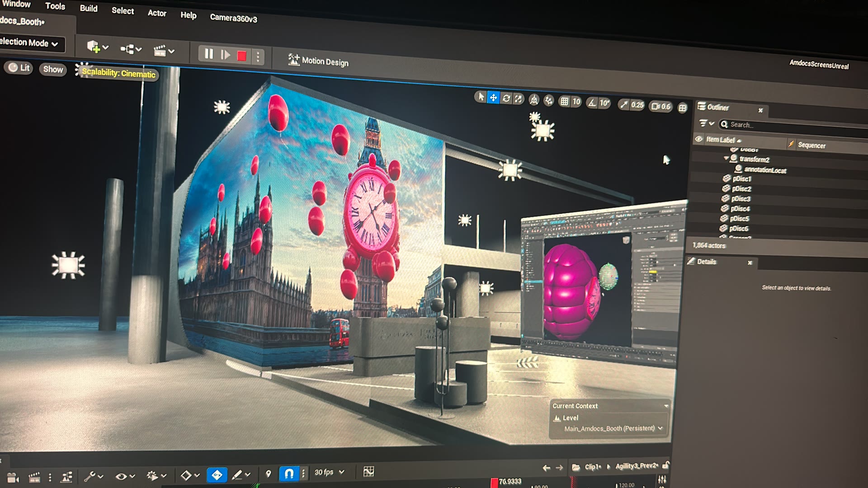Expand the Current Context panel arrow
Image resolution: width=868 pixels, height=488 pixels.
tap(666, 406)
